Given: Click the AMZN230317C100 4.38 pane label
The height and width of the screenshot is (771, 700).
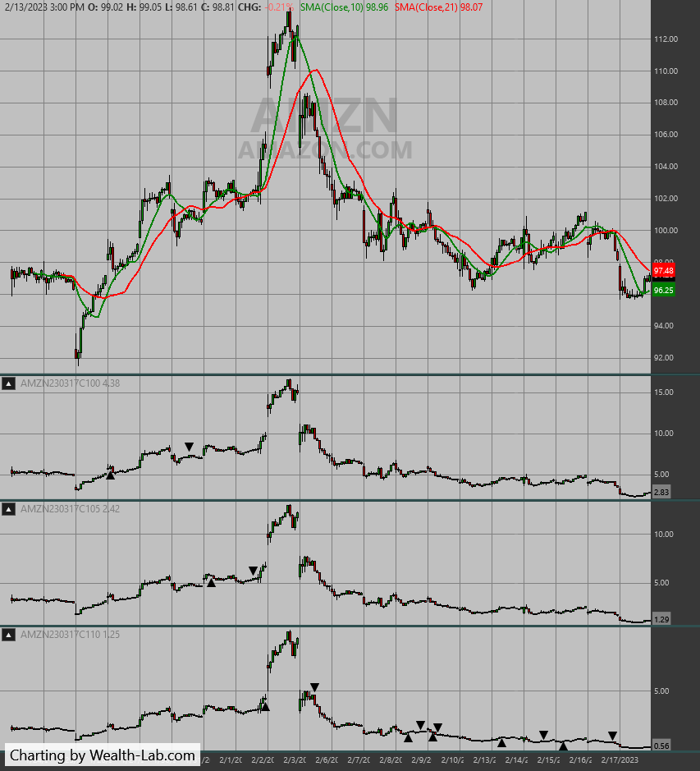Looking at the screenshot, I should tap(70, 383).
